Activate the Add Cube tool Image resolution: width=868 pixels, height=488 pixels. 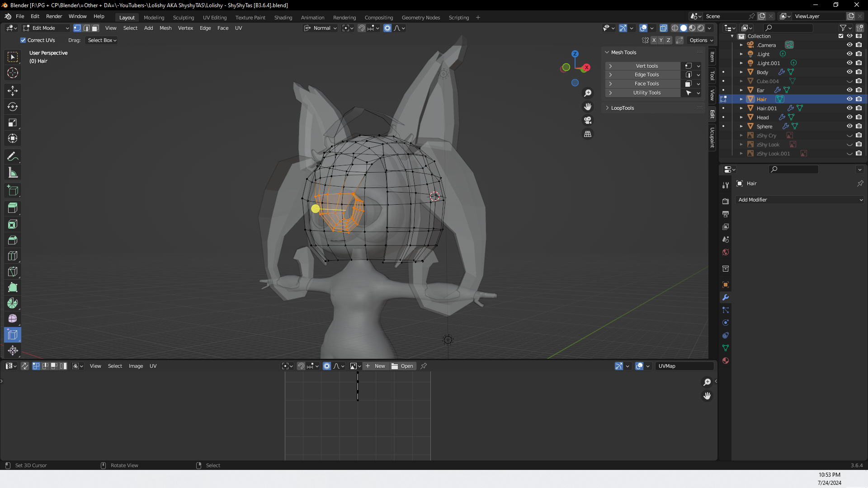13,190
